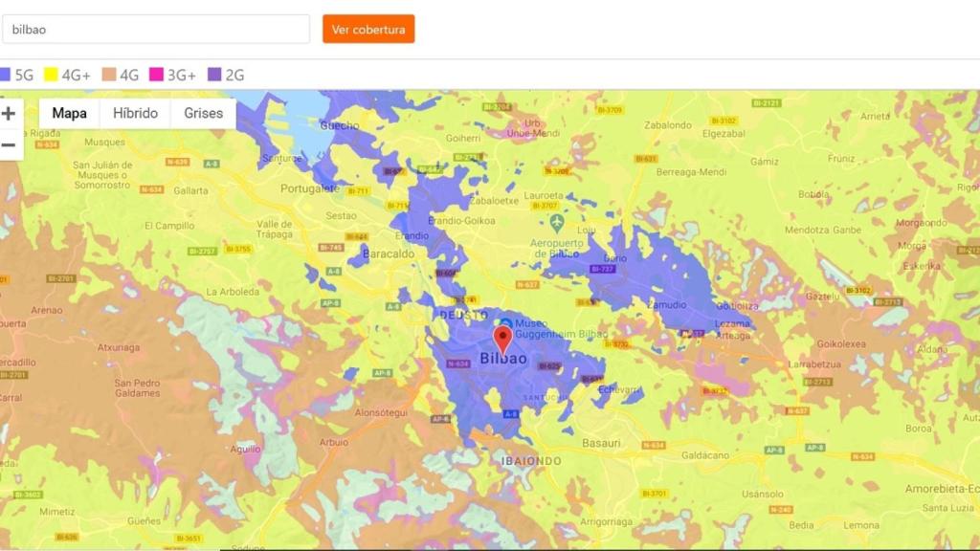Zoom in using the plus icon

10,113
